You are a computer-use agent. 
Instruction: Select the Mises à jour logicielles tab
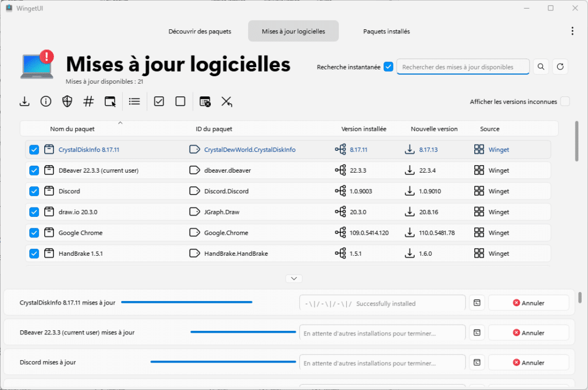point(293,31)
